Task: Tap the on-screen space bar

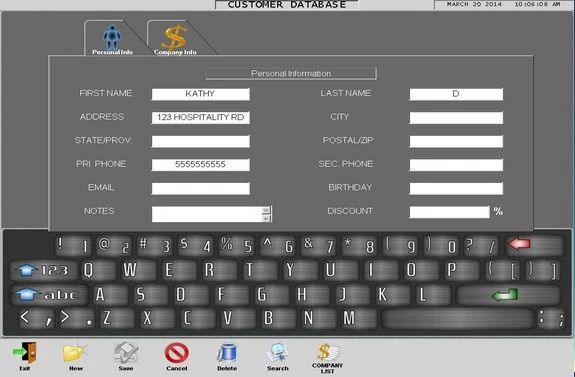Action: click(458, 319)
